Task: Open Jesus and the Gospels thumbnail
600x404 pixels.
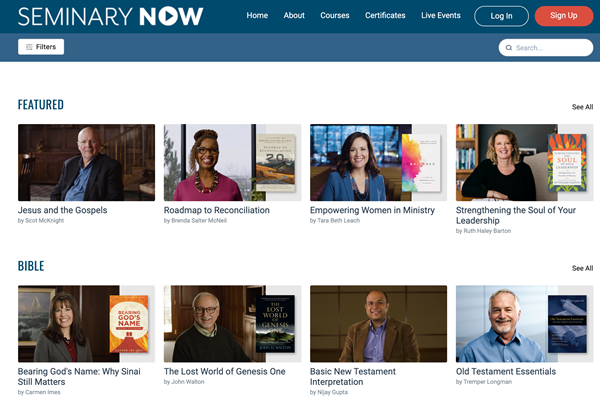Action: coord(86,163)
